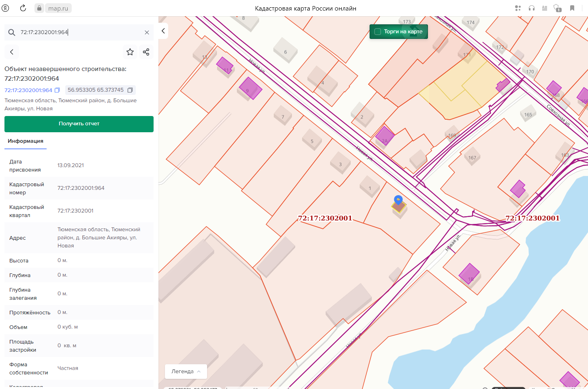Click the share icon in sidebar
The width and height of the screenshot is (588, 389).
coord(146,52)
